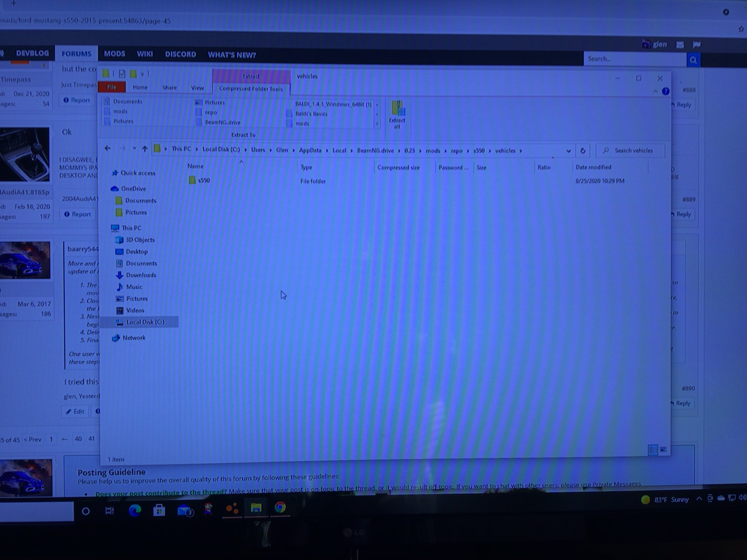747x560 pixels.
Task: Customize Quick Access Toolbar dropdown
Action: [142, 74]
